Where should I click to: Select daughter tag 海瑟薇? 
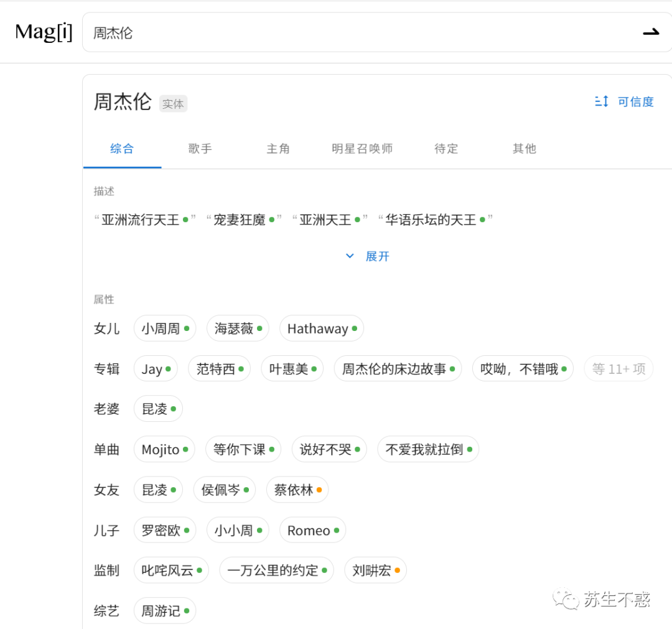[x=238, y=328]
